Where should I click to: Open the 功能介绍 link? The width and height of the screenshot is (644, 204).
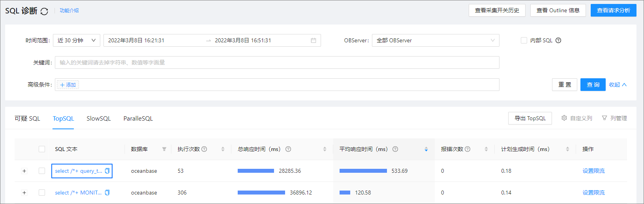[69, 11]
